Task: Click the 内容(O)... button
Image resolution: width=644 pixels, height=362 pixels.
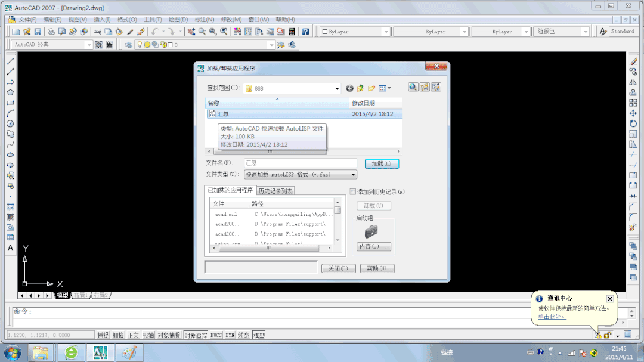Action: pyautogui.click(x=374, y=247)
